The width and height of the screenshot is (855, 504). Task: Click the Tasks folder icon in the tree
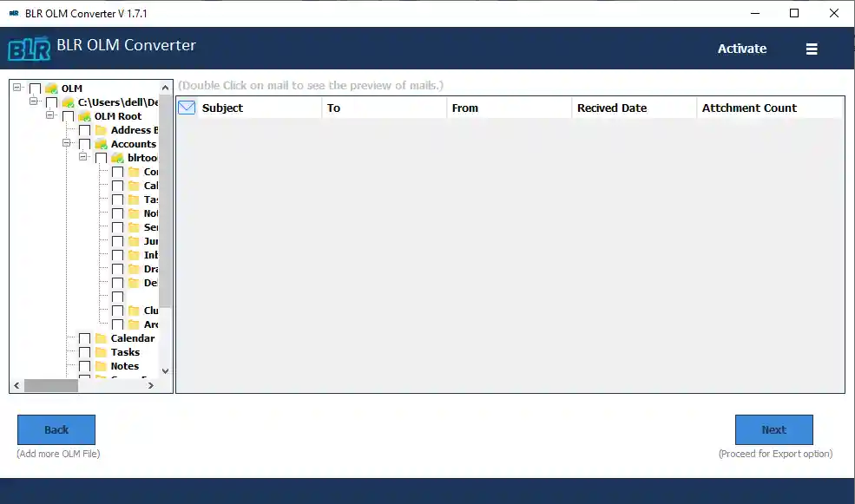[101, 352]
